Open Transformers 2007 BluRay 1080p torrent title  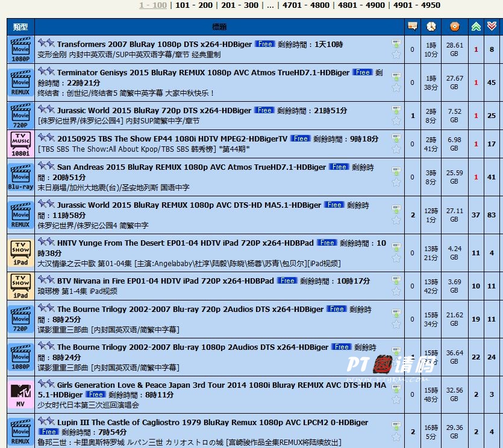pyautogui.click(x=154, y=44)
